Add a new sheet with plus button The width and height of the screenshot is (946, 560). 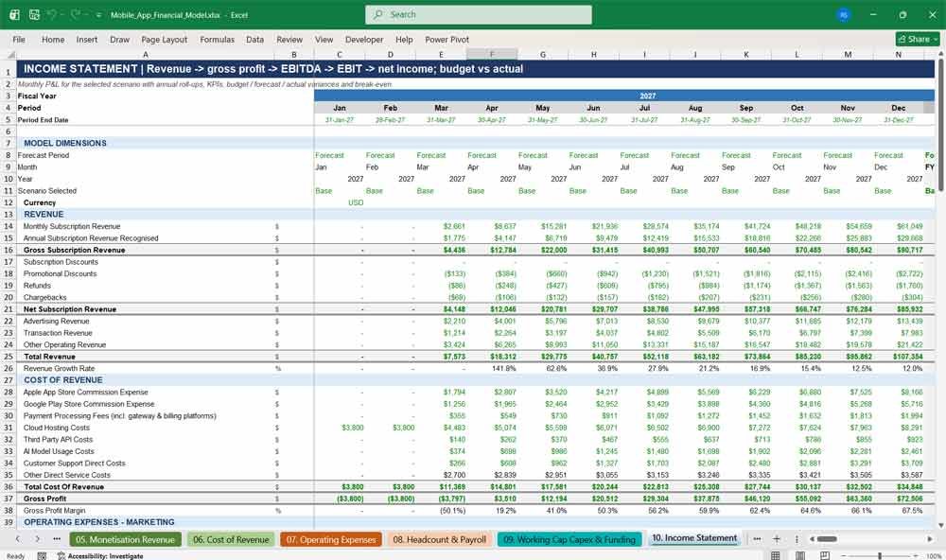[x=777, y=539]
